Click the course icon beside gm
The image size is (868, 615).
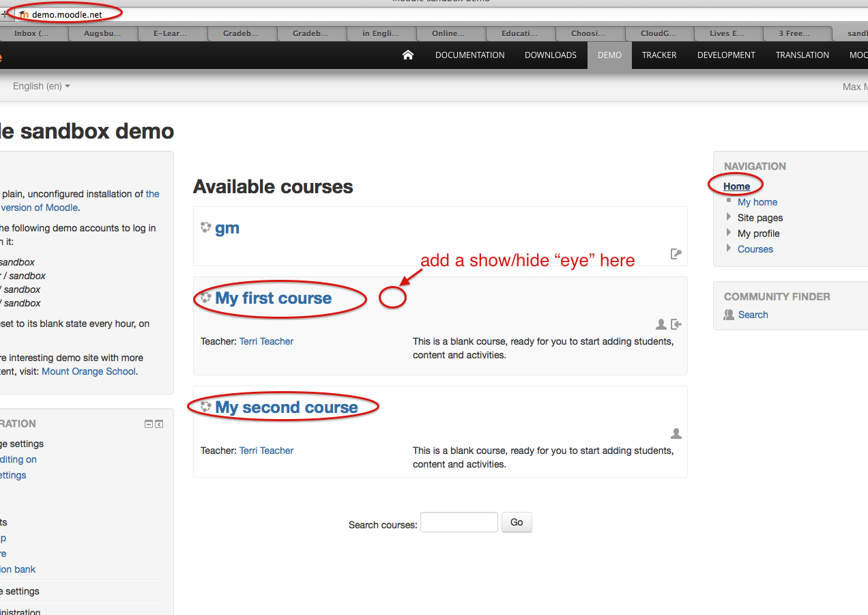tap(205, 227)
